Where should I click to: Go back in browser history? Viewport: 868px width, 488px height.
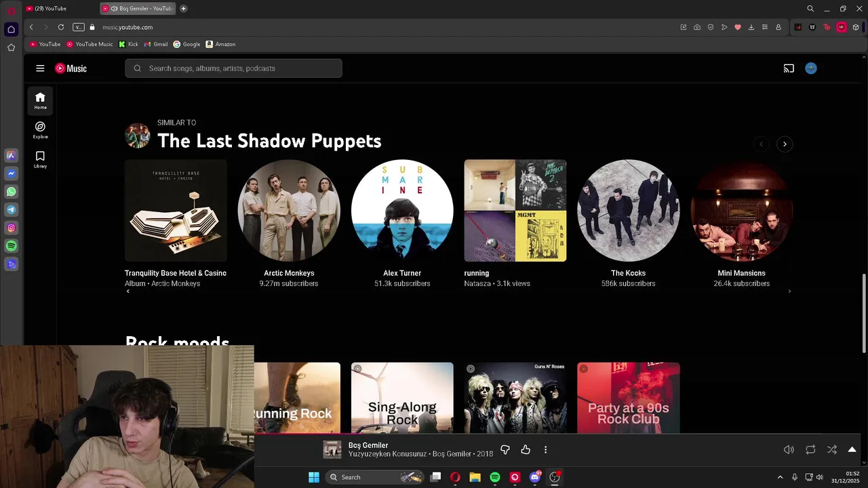pyautogui.click(x=31, y=27)
